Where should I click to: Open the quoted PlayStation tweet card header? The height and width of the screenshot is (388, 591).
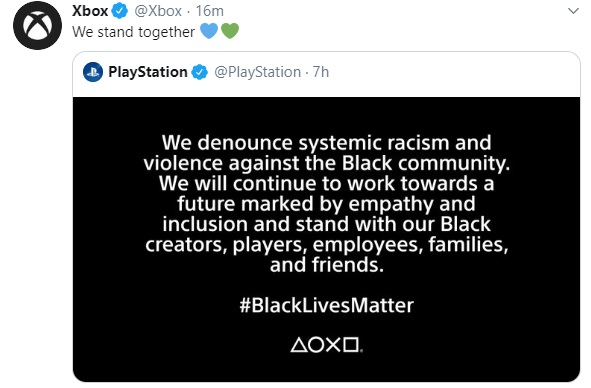(326, 74)
